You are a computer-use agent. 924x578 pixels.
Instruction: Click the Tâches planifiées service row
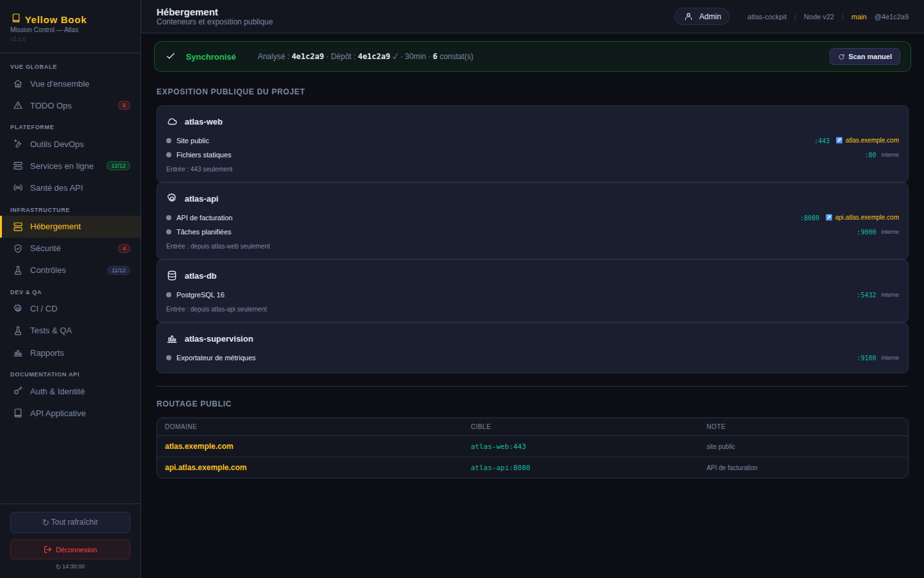tap(533, 232)
